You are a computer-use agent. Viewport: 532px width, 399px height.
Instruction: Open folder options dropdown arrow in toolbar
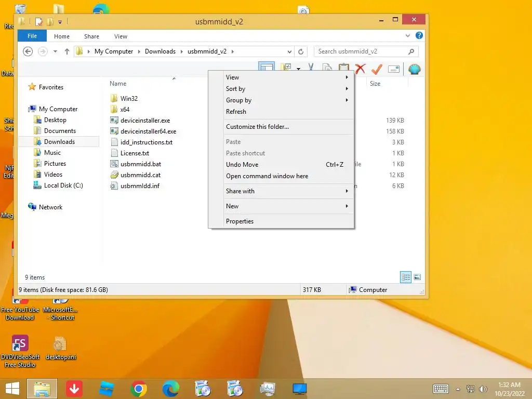pos(298,69)
